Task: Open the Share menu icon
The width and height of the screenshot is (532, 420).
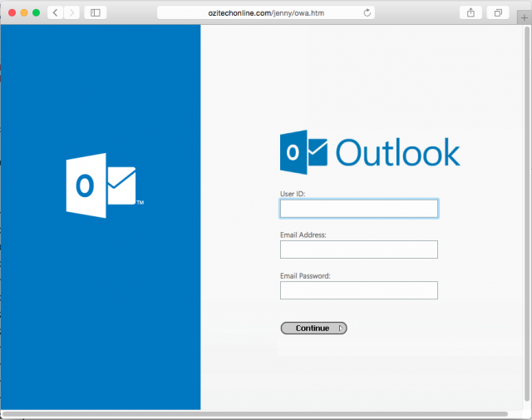Action: [470, 13]
